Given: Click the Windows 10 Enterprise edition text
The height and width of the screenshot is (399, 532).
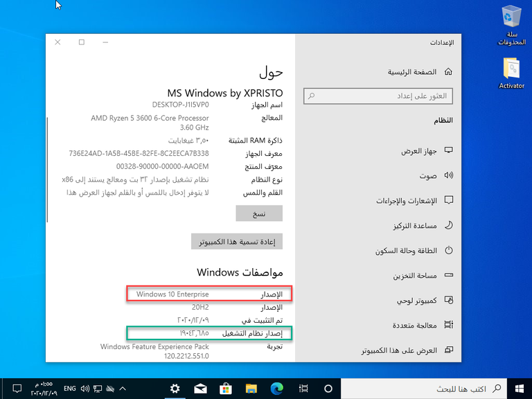Looking at the screenshot, I should click(172, 294).
